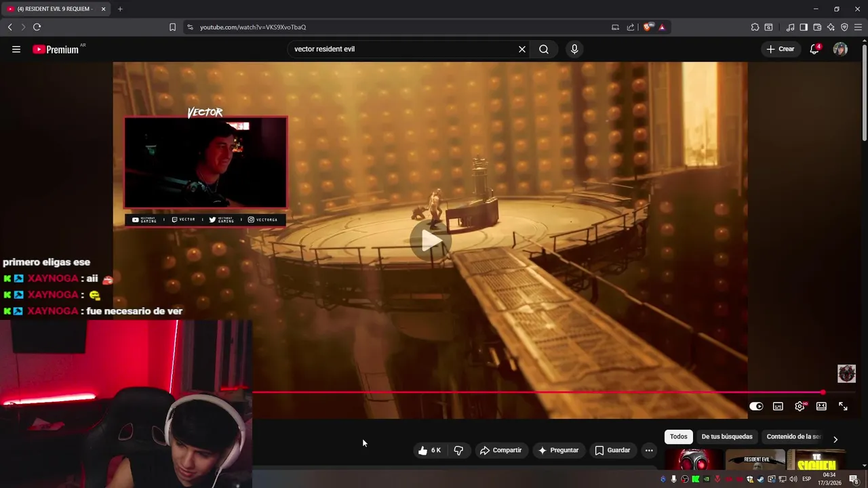Open the YouTube hamburger guide menu

[x=16, y=49]
